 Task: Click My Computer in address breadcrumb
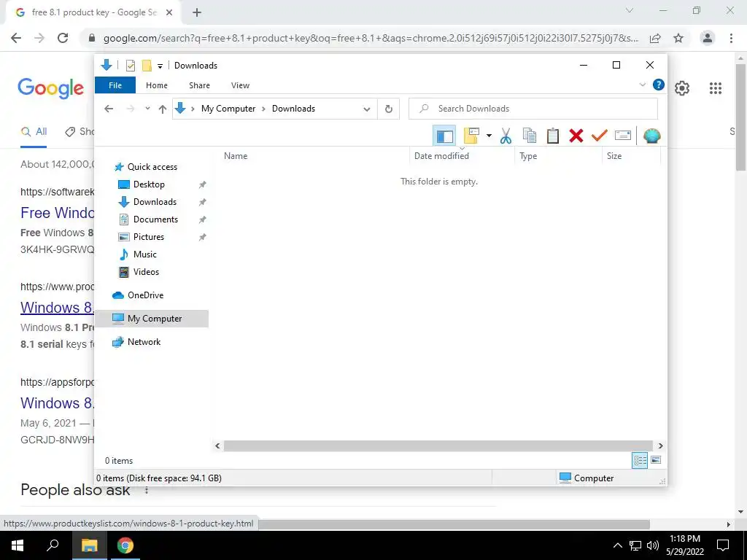228,109
